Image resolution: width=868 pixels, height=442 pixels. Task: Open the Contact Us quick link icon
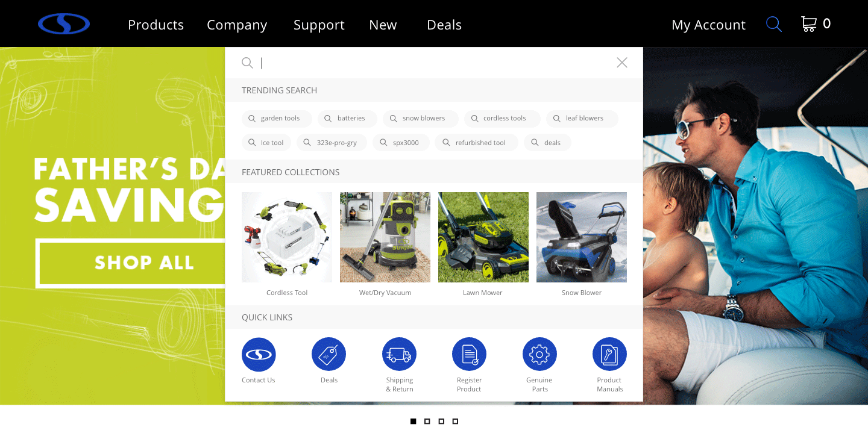[x=259, y=354]
